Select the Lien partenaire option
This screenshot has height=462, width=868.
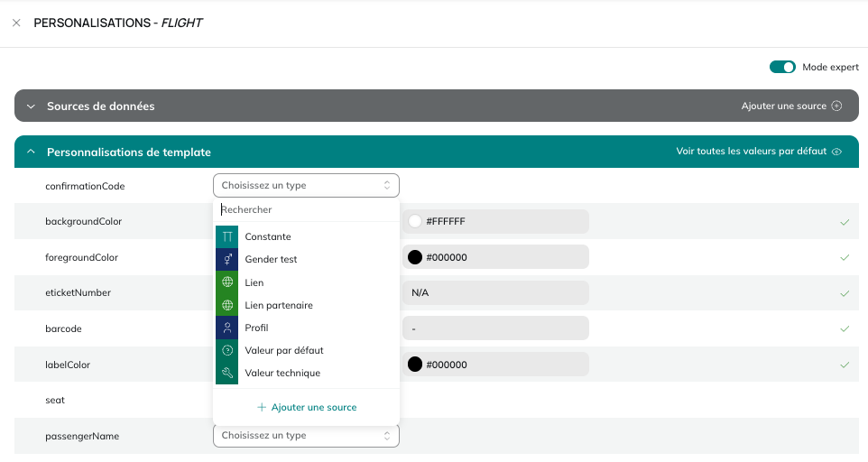pyautogui.click(x=306, y=305)
